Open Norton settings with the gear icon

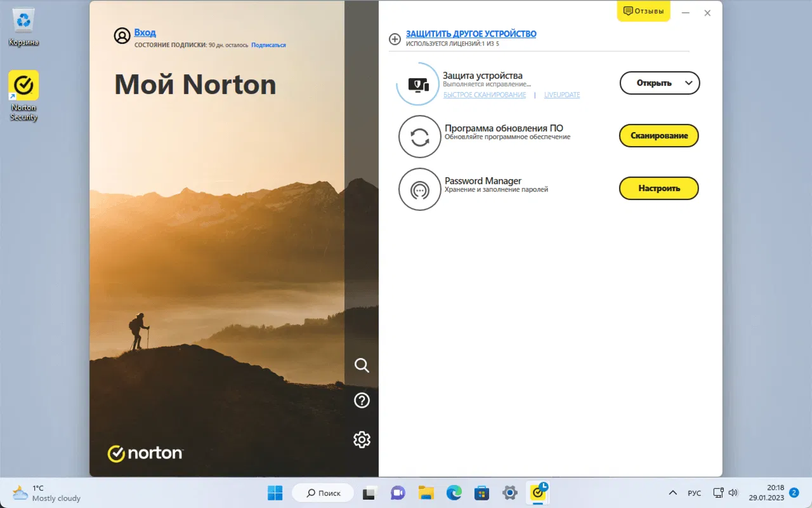coord(362,439)
